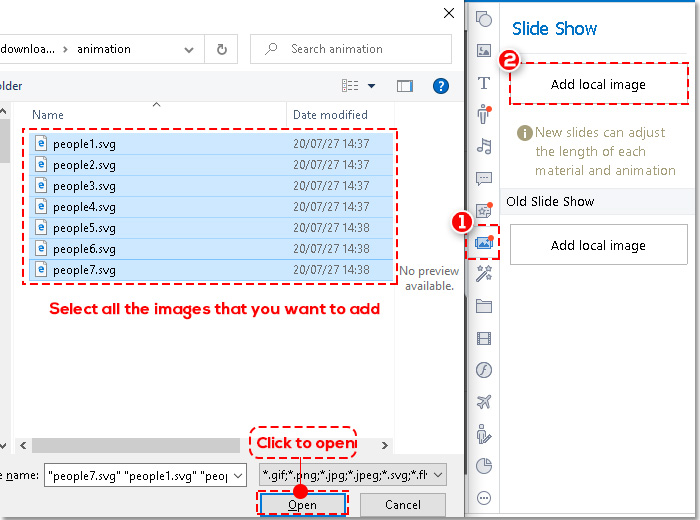Image resolution: width=700 pixels, height=520 pixels.
Task: Open the Slide Show icon in sidebar
Action: [484, 242]
